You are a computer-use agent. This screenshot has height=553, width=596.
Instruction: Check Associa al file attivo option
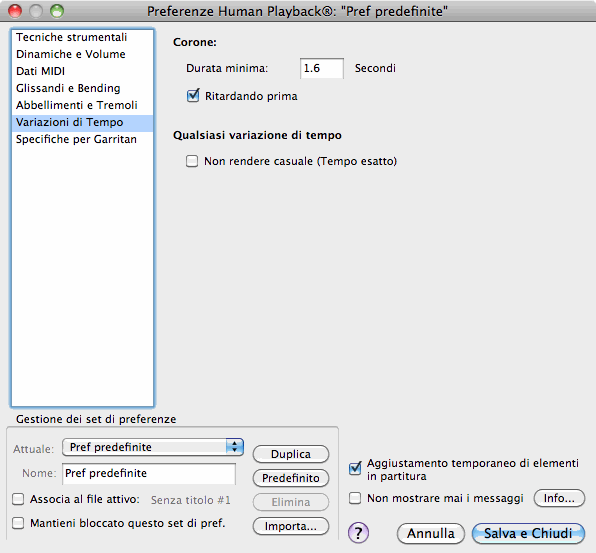18,499
